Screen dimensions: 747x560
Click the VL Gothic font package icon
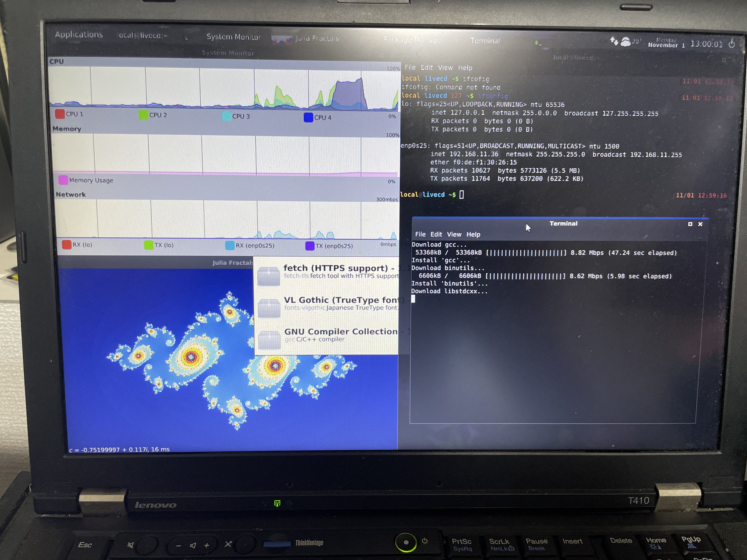269,308
